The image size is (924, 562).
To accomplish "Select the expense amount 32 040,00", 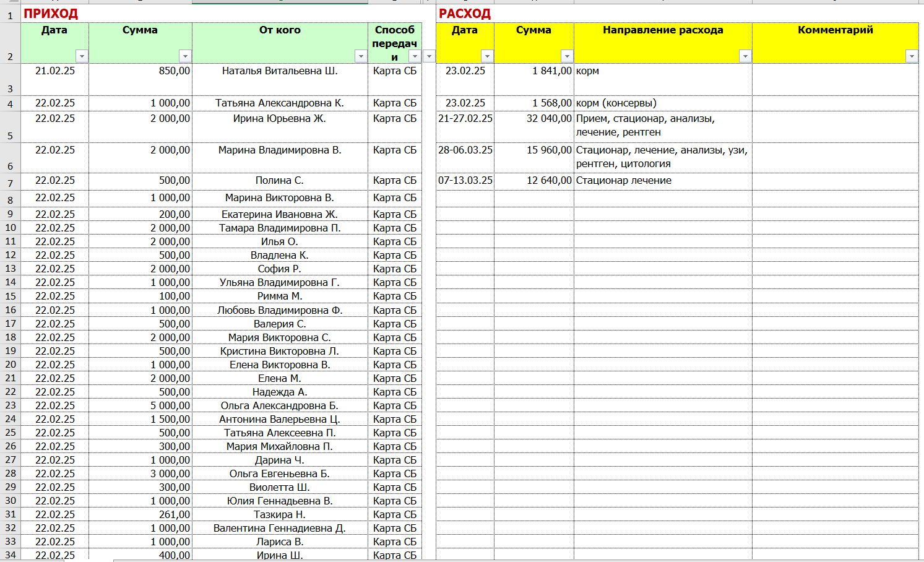I will (534, 127).
